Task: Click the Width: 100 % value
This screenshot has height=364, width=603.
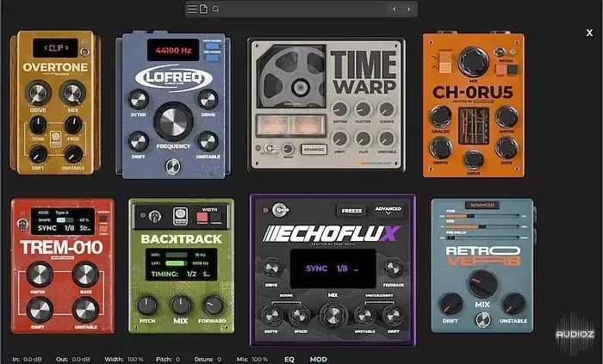Action: pos(135,360)
